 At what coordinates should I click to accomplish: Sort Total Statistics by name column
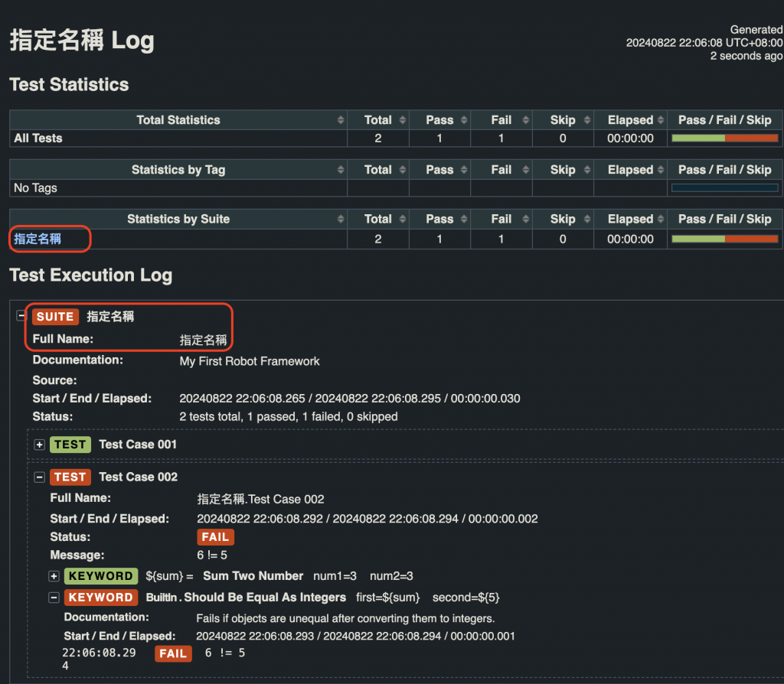click(178, 120)
